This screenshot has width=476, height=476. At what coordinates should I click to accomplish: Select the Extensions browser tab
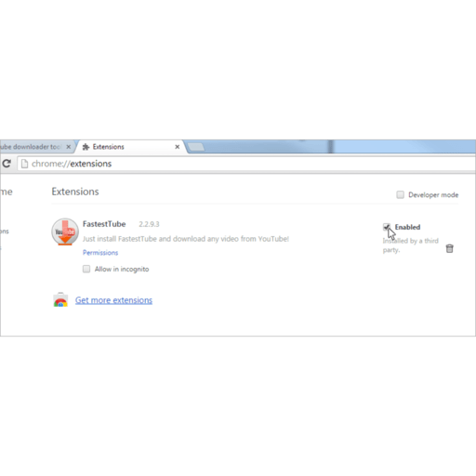point(132,147)
